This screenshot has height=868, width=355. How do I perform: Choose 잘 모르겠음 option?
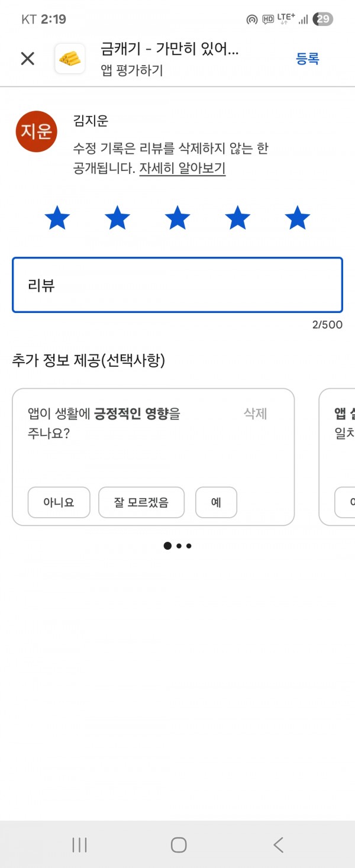pyautogui.click(x=141, y=502)
